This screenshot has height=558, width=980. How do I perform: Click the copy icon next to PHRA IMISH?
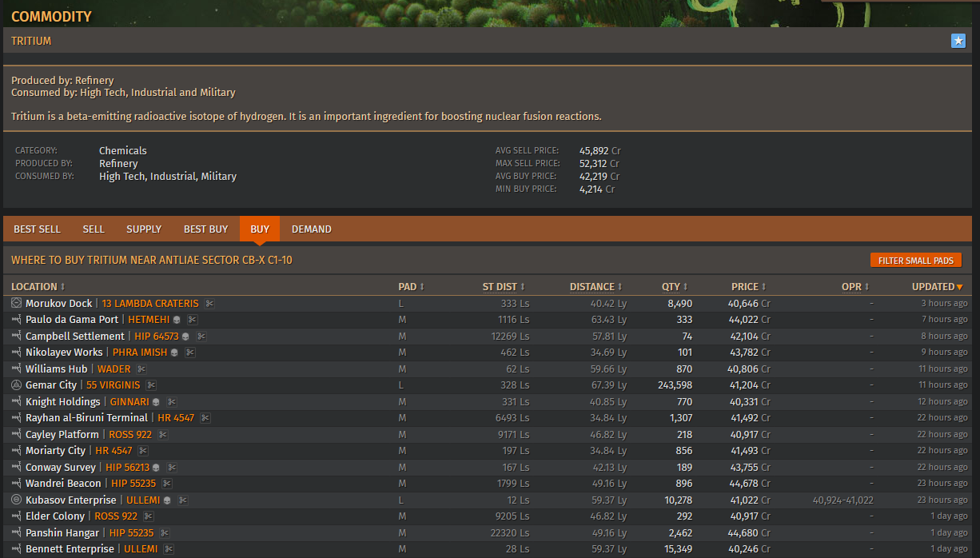pos(190,353)
